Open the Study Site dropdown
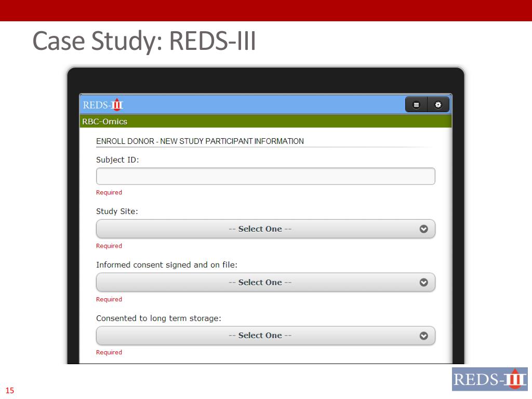 (x=265, y=229)
